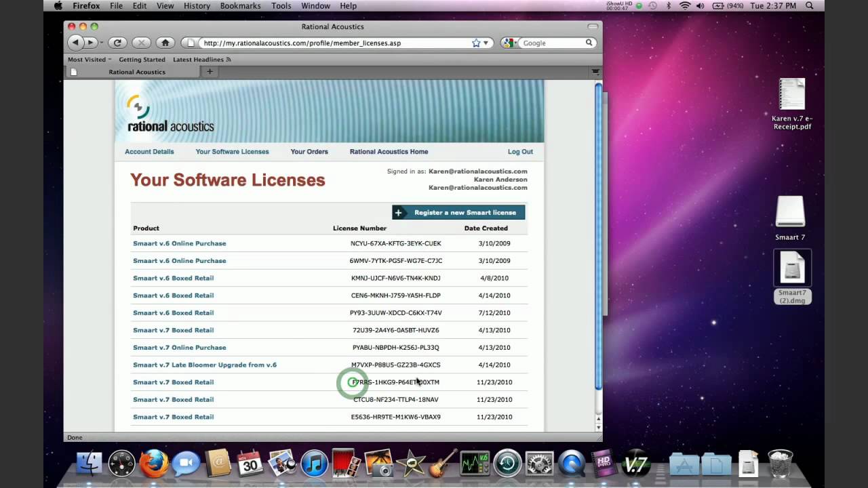Select license number E5636-HR9TE-M1KW6-VBAX9

(396, 417)
